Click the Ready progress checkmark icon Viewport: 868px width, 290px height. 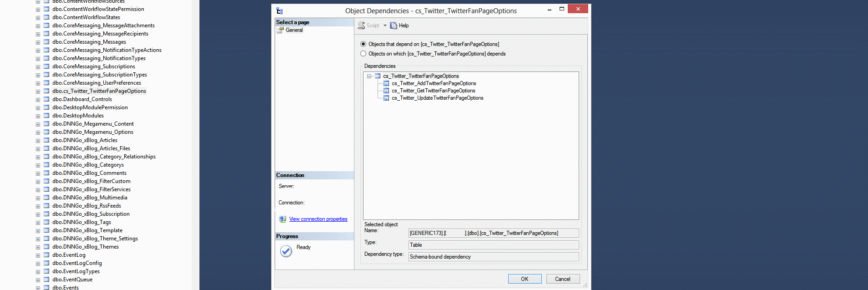[x=286, y=251]
